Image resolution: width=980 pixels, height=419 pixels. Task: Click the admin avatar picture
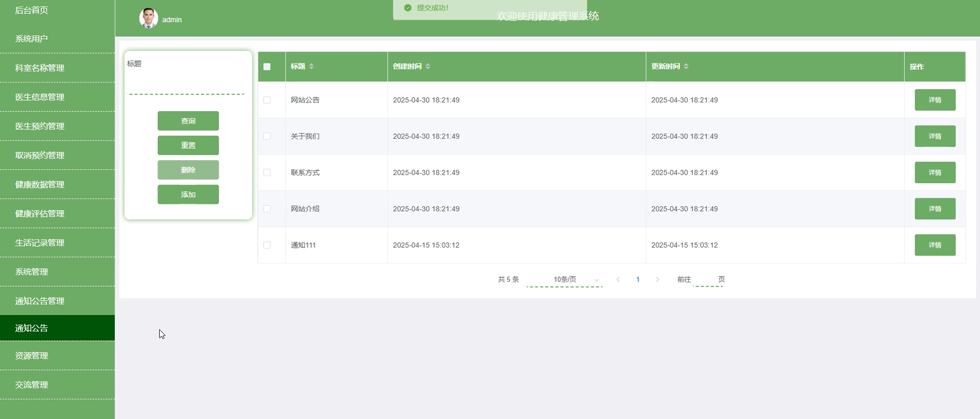coord(148,18)
